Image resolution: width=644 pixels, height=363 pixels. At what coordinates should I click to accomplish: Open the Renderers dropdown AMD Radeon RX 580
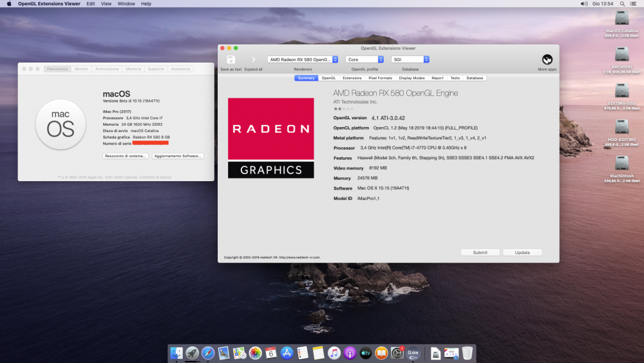click(x=303, y=59)
